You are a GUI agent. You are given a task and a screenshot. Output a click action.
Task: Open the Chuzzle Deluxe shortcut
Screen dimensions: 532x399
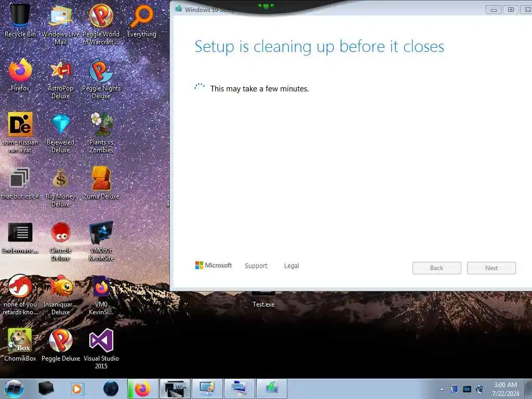(60, 241)
